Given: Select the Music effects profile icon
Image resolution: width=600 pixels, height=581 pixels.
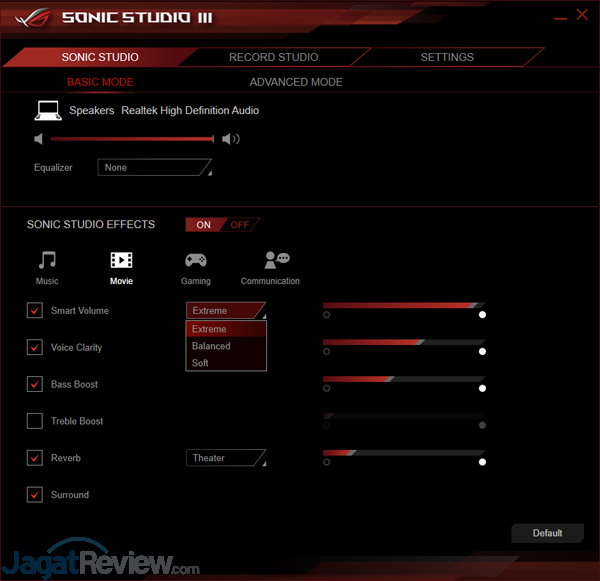Looking at the screenshot, I should pos(47,260).
